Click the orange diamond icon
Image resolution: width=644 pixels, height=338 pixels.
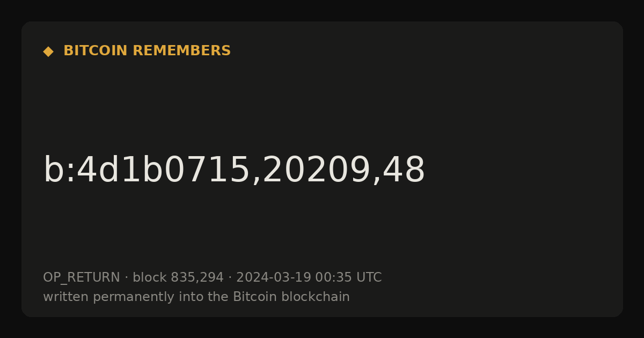tap(48, 52)
